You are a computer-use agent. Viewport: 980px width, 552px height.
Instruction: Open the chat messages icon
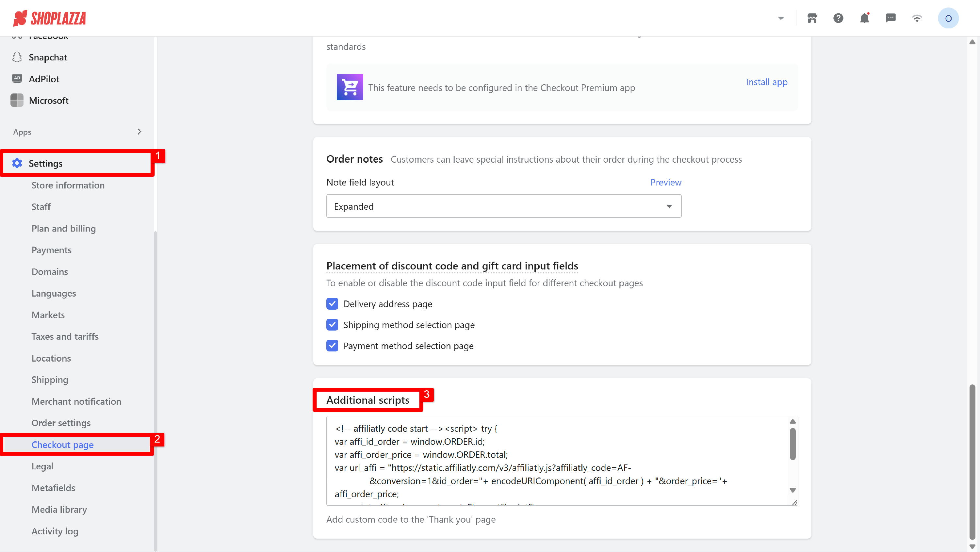coord(890,18)
